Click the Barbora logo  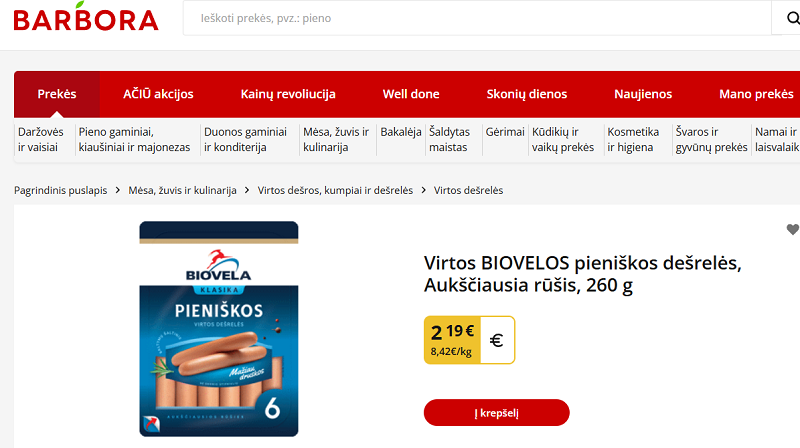tap(86, 16)
